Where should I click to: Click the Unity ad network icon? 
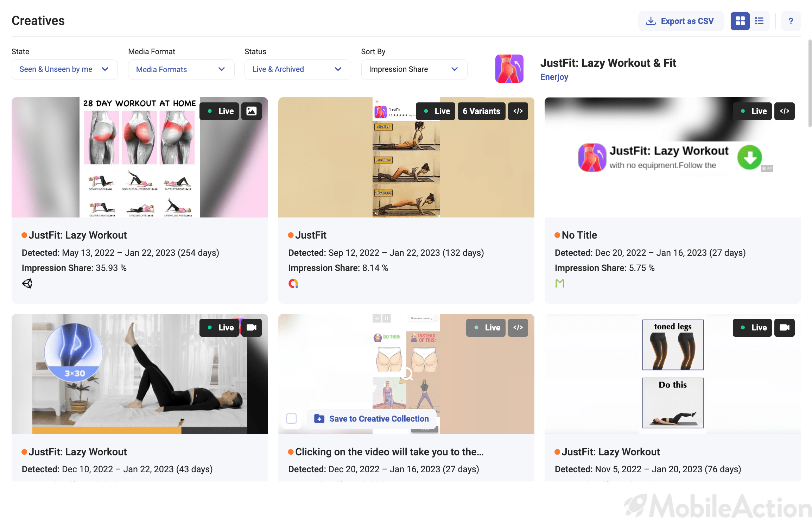click(27, 283)
